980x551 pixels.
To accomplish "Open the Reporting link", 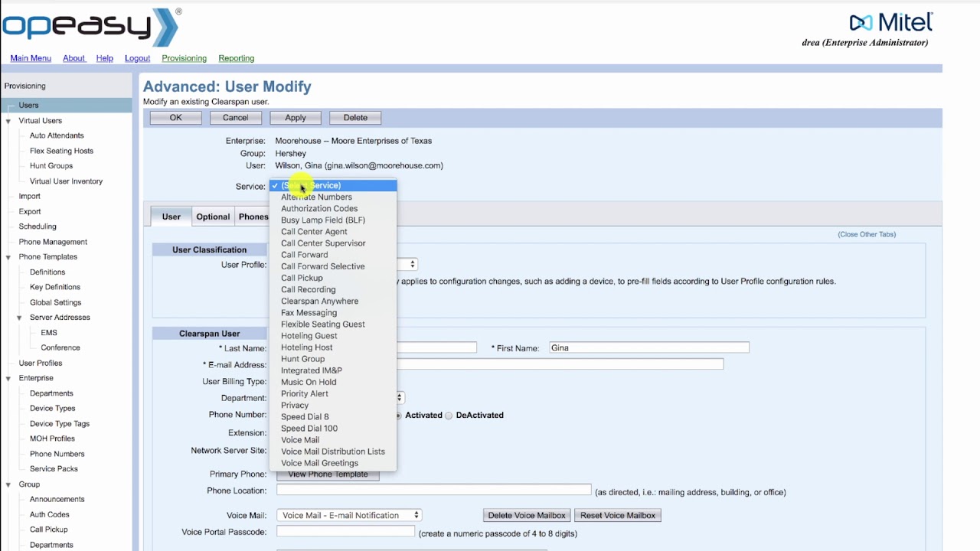I will pyautogui.click(x=236, y=58).
